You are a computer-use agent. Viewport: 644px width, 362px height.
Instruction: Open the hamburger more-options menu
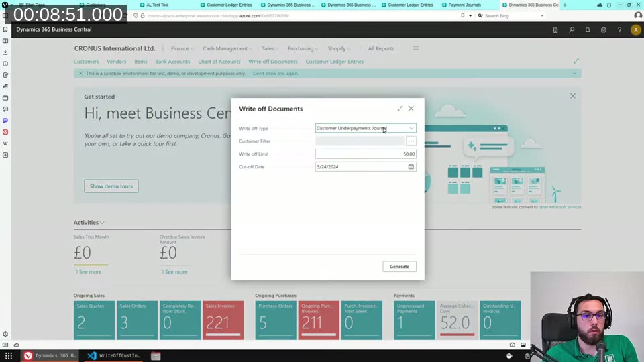coord(416,48)
